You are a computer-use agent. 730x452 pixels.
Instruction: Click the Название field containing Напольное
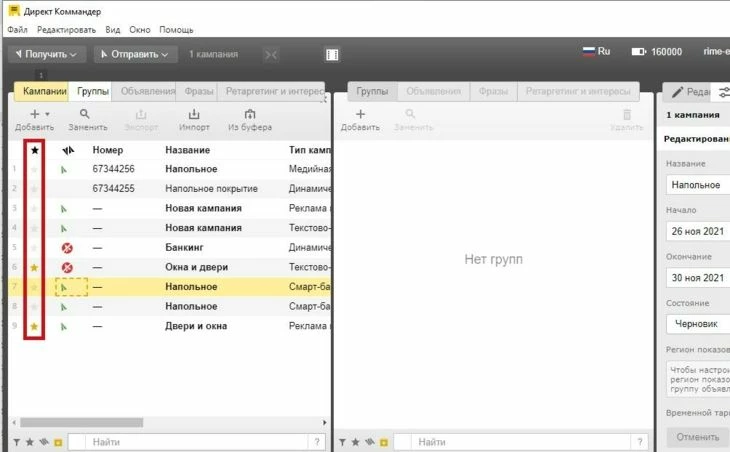coord(698,185)
